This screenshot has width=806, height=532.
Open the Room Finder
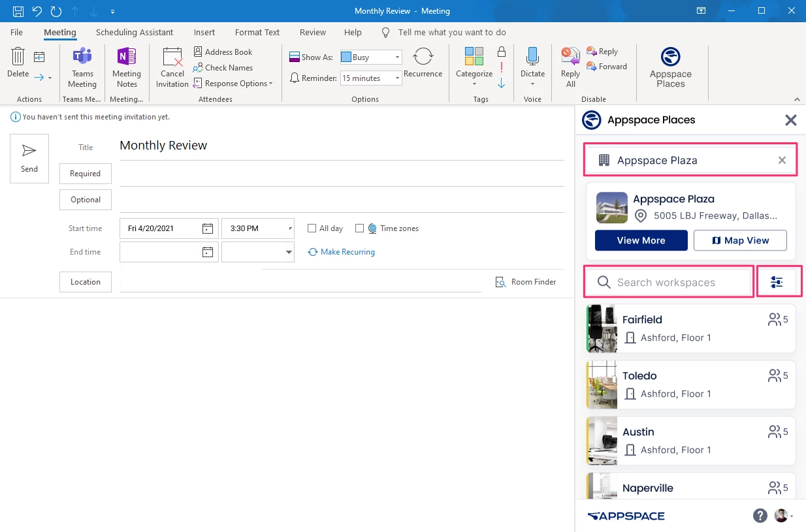point(526,282)
